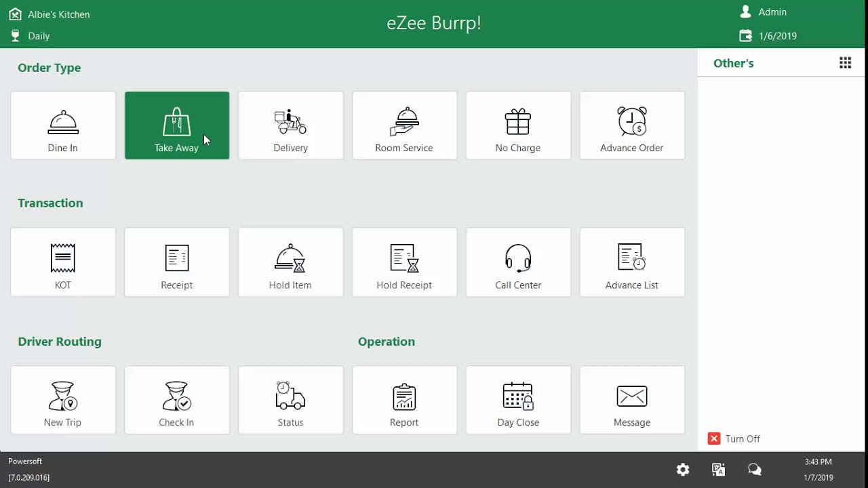Create a New Trip for driver
868x488 pixels.
(x=63, y=400)
